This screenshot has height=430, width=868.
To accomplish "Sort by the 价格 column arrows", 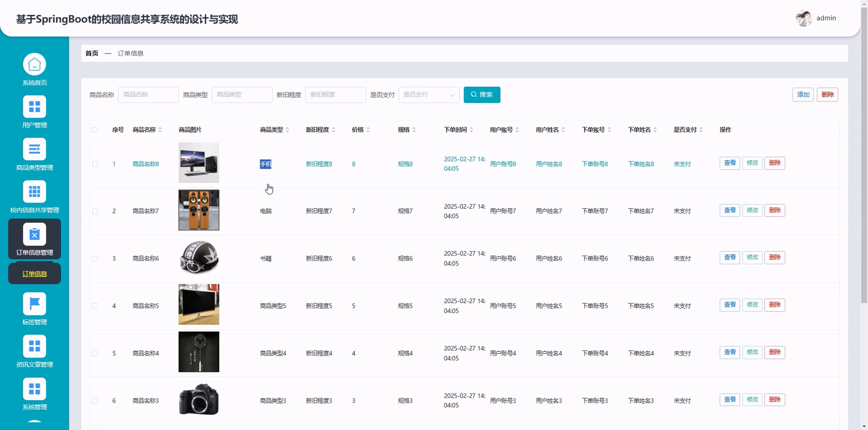I will coord(368,130).
